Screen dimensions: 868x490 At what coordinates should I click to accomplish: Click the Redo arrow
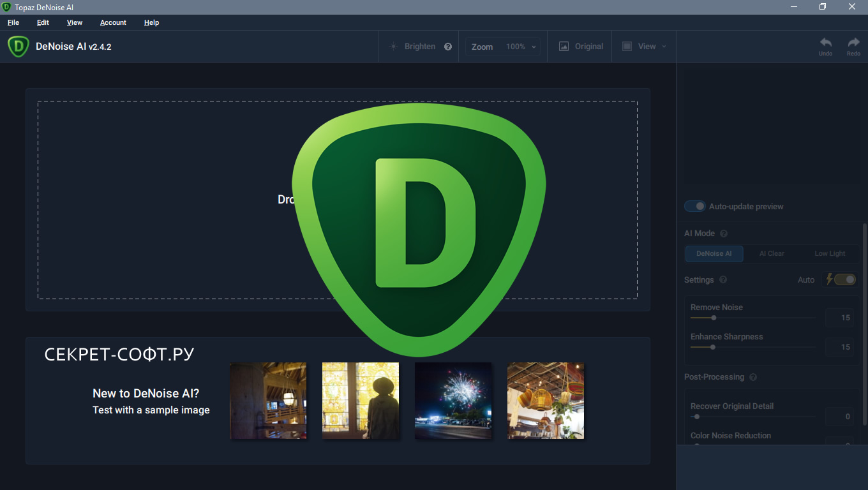853,42
